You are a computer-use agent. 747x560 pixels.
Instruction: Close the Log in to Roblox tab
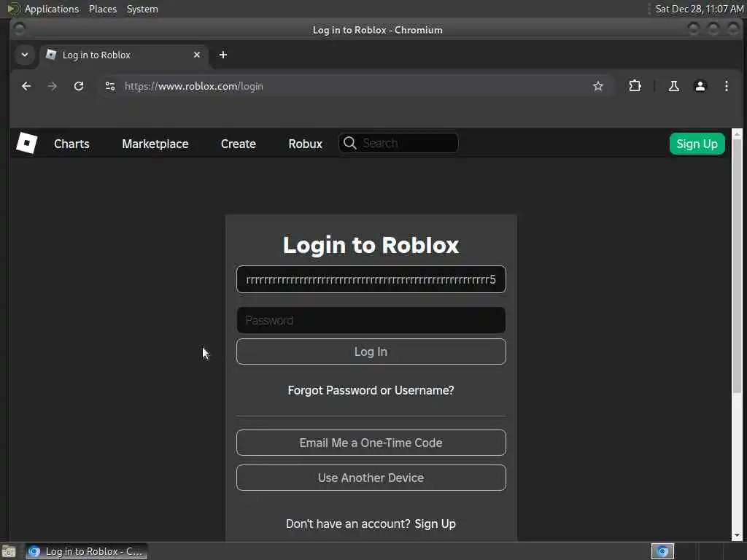pyautogui.click(x=197, y=55)
